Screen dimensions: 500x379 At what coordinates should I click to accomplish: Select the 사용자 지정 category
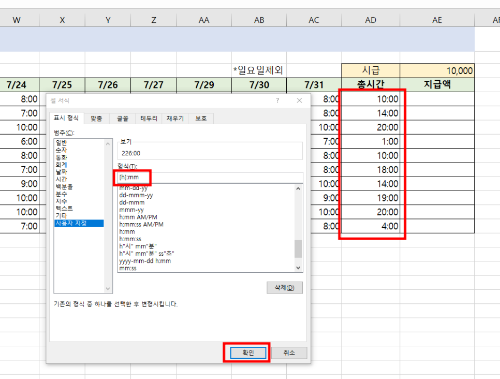coord(79,223)
